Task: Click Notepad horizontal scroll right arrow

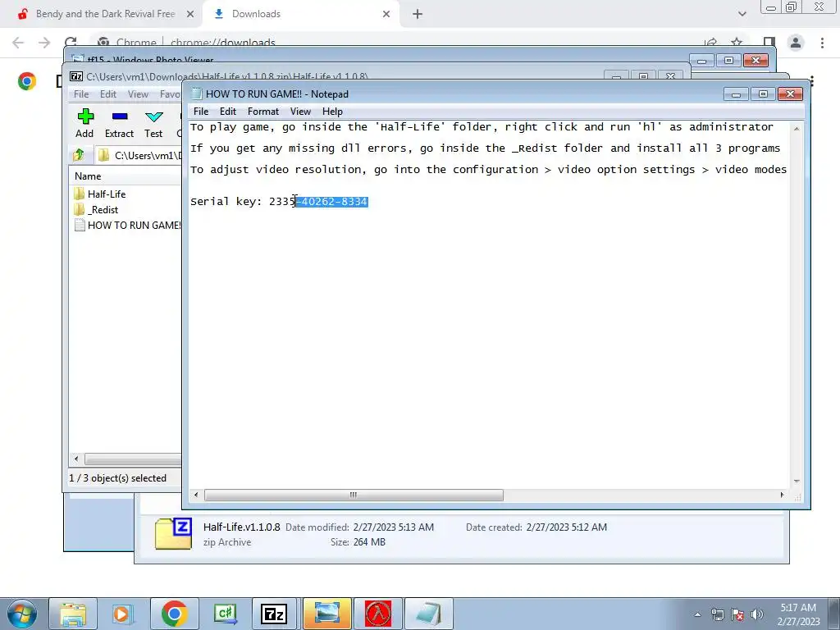Action: click(x=782, y=495)
